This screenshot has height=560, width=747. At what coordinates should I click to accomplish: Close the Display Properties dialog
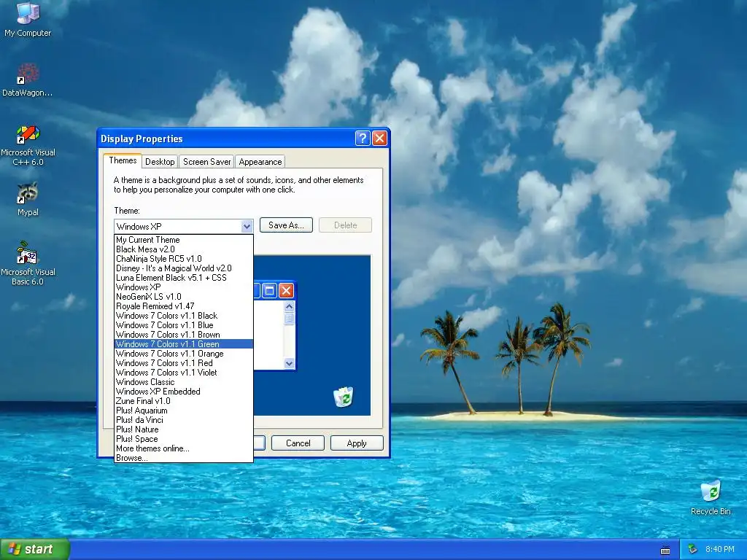point(379,138)
